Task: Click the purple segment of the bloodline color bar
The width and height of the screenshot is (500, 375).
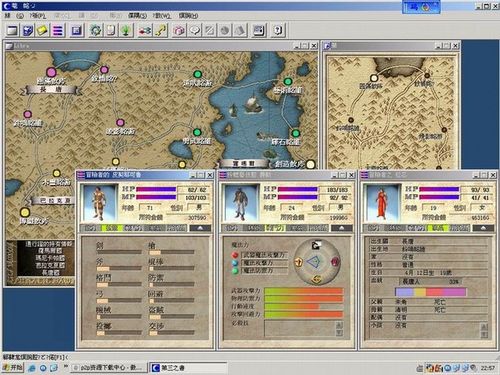Action: click(x=454, y=292)
